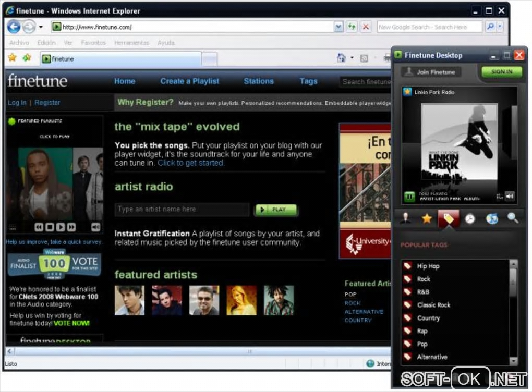Viewport: 532px width, 392px height.
Task: Open the Tags page link
Action: [x=308, y=81]
